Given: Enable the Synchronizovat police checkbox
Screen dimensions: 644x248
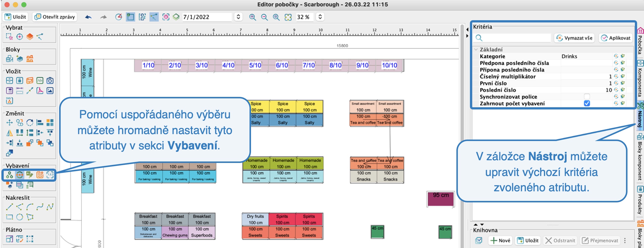Looking at the screenshot, I should 587,96.
